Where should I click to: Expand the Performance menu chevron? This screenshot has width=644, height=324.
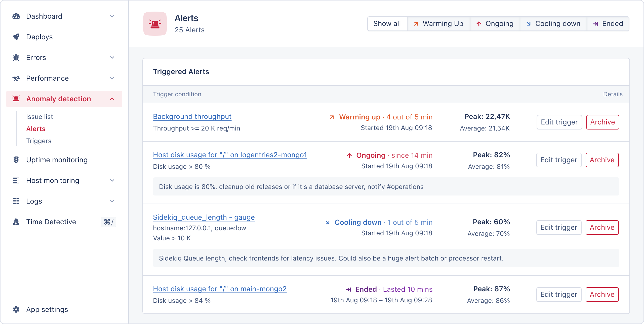pyautogui.click(x=112, y=78)
